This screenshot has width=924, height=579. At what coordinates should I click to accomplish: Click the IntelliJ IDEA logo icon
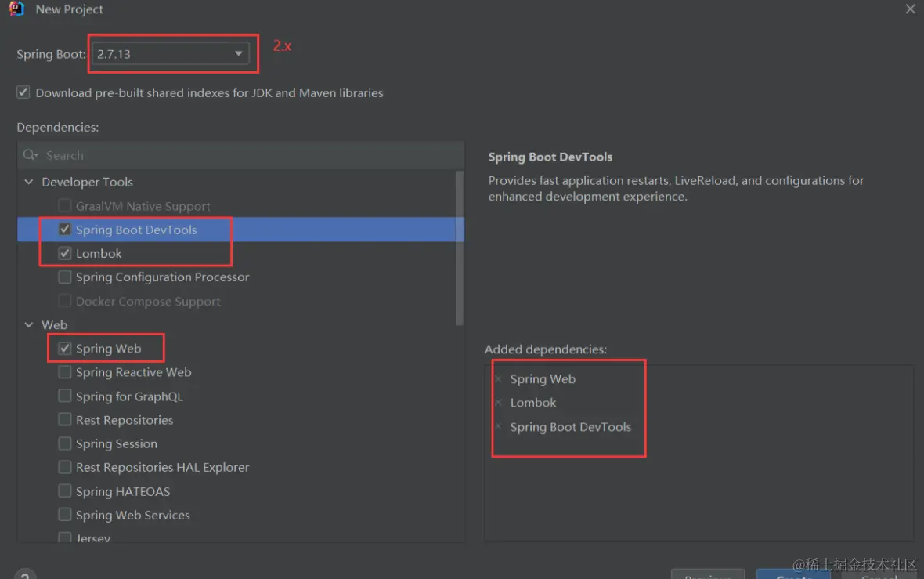(x=16, y=9)
